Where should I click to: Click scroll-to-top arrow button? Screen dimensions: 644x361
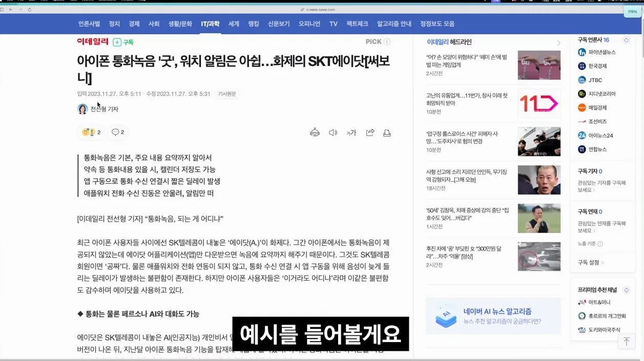(626, 342)
